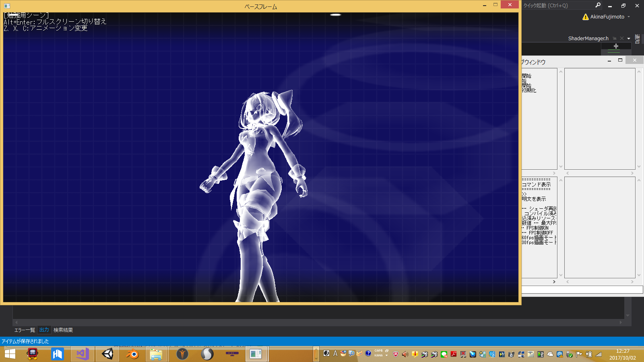The image size is (644, 362).
Task: Open the AkinaFujimoto account dropdown
Action: [x=629, y=17]
